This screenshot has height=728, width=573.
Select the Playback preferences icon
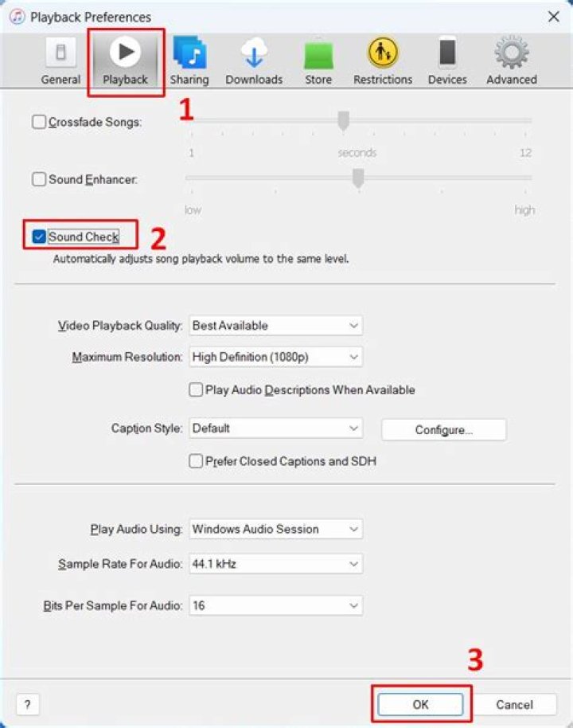[x=125, y=54]
